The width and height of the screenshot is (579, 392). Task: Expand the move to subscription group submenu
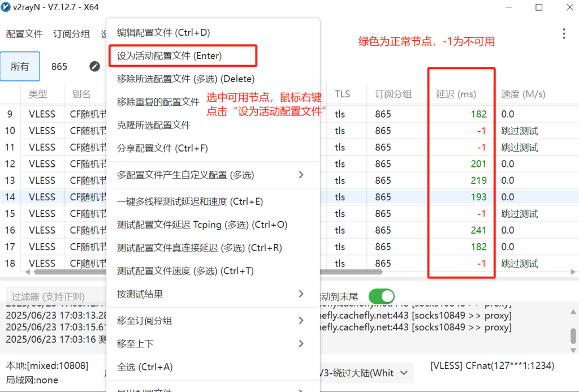(213, 320)
